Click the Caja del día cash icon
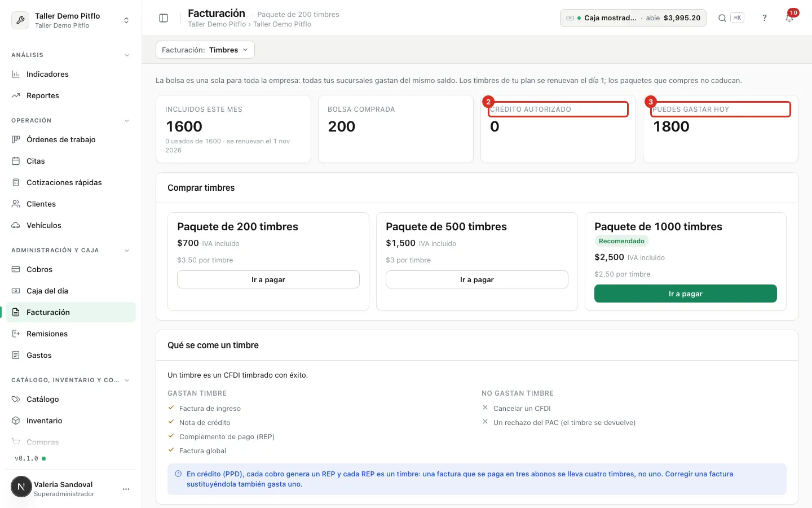Viewport: 812px width, 508px height. click(16, 291)
